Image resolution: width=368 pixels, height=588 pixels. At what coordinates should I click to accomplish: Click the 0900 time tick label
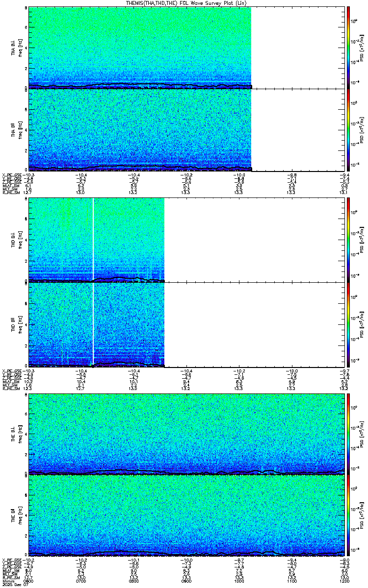coord(185,581)
